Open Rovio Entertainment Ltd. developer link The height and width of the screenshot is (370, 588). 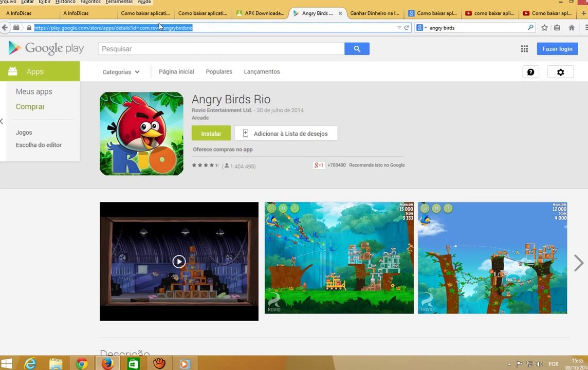222,110
